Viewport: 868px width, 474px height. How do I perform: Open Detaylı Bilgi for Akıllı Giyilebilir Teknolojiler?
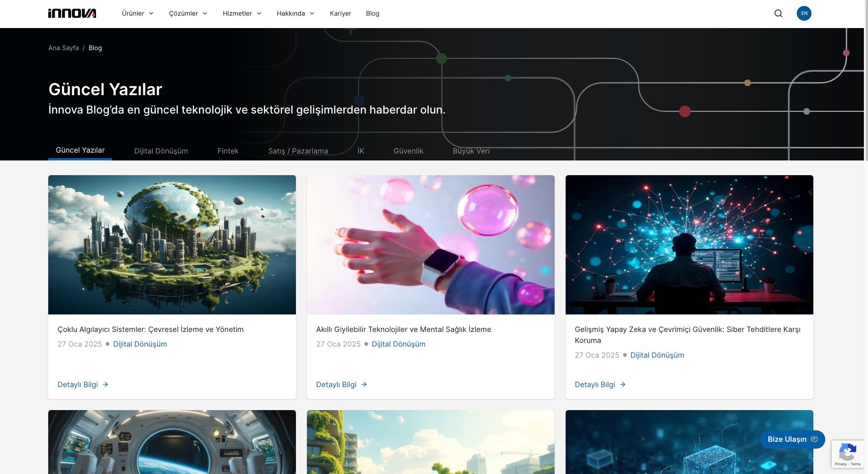tap(341, 384)
